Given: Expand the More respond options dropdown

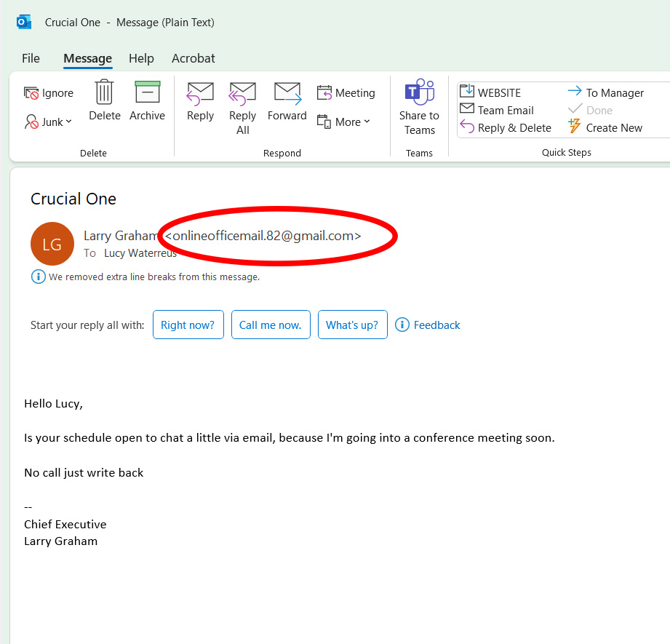Looking at the screenshot, I should pyautogui.click(x=343, y=122).
